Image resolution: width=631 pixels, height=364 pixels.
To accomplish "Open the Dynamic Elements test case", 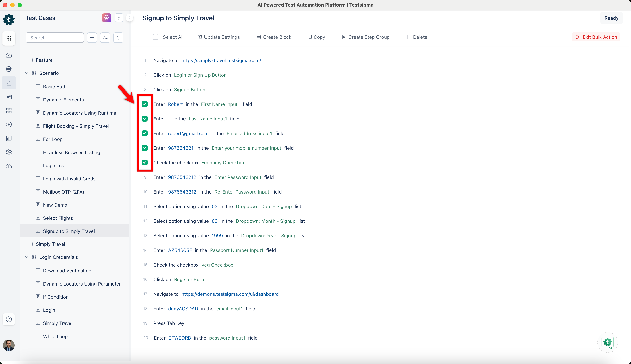I will coord(63,100).
